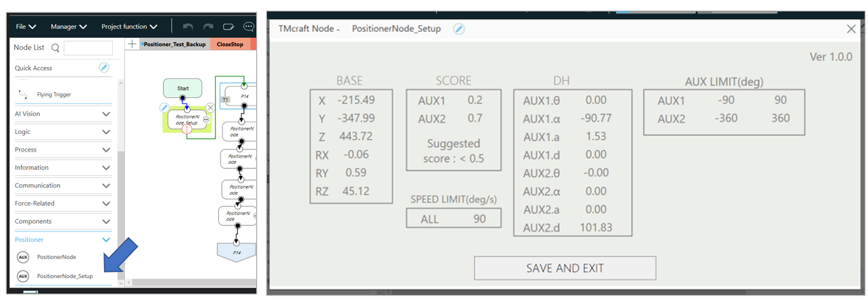Collapse the Positioner category
Viewport: 868px width, 301px height.
[x=106, y=239]
